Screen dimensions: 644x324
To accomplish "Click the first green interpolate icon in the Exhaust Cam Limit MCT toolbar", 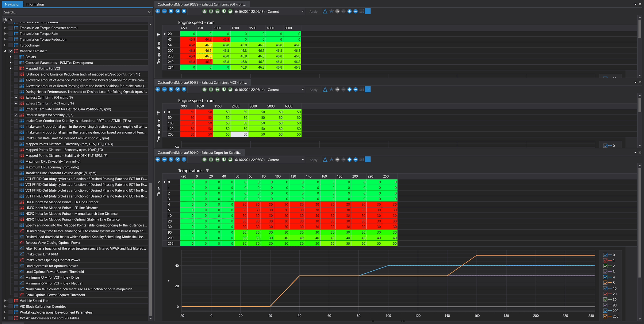I will coord(205,89).
